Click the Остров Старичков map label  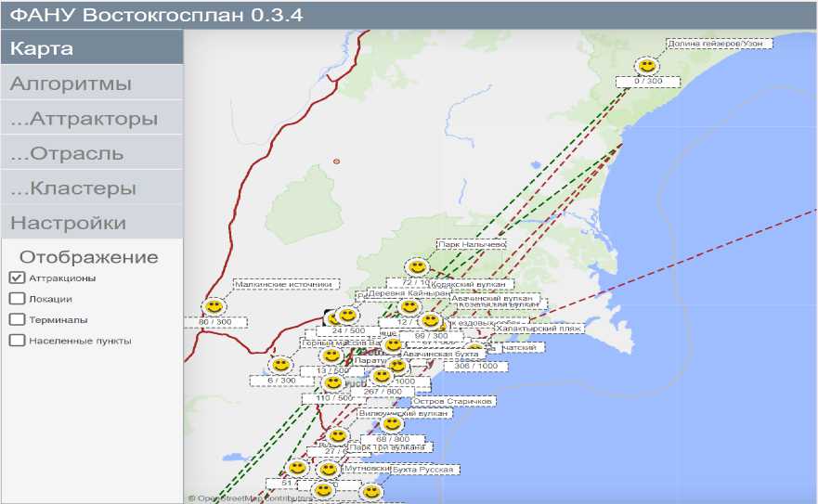pos(454,401)
